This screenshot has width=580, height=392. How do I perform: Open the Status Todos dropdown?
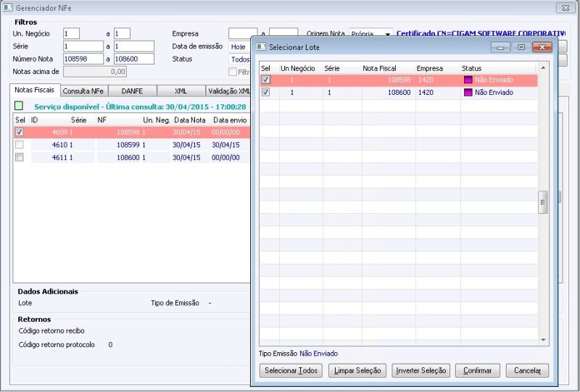(x=240, y=59)
